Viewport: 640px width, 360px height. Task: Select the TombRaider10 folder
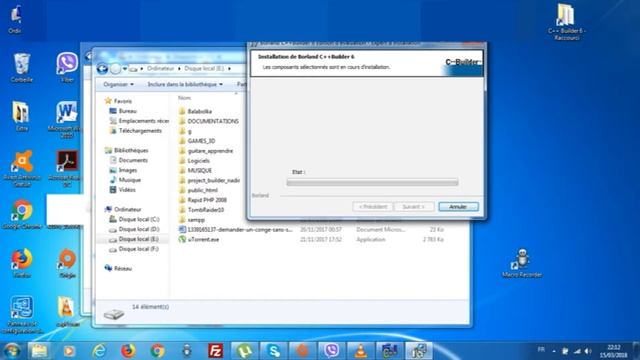[x=201, y=209]
